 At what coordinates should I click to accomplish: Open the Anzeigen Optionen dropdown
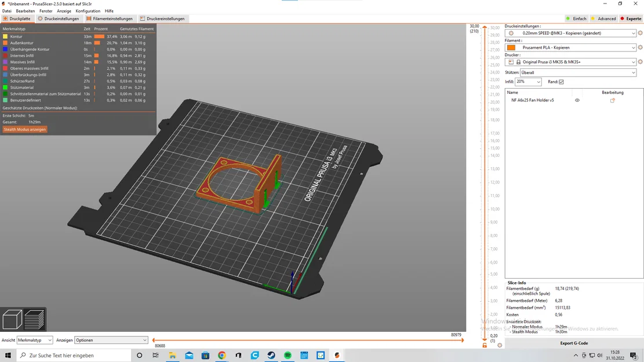coord(111,340)
